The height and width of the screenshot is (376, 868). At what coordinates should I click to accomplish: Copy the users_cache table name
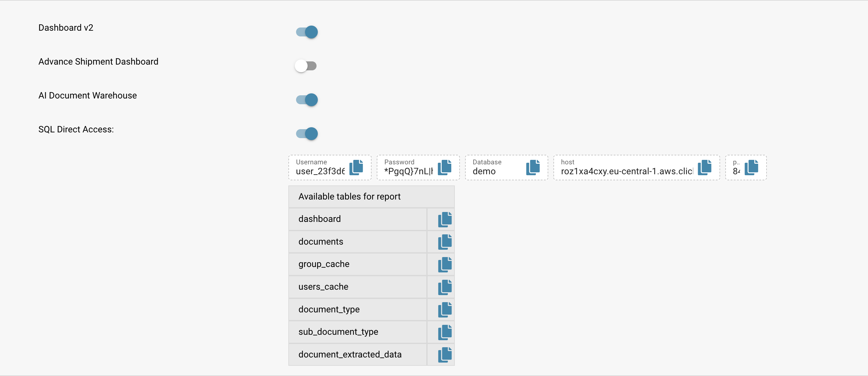pos(445,287)
